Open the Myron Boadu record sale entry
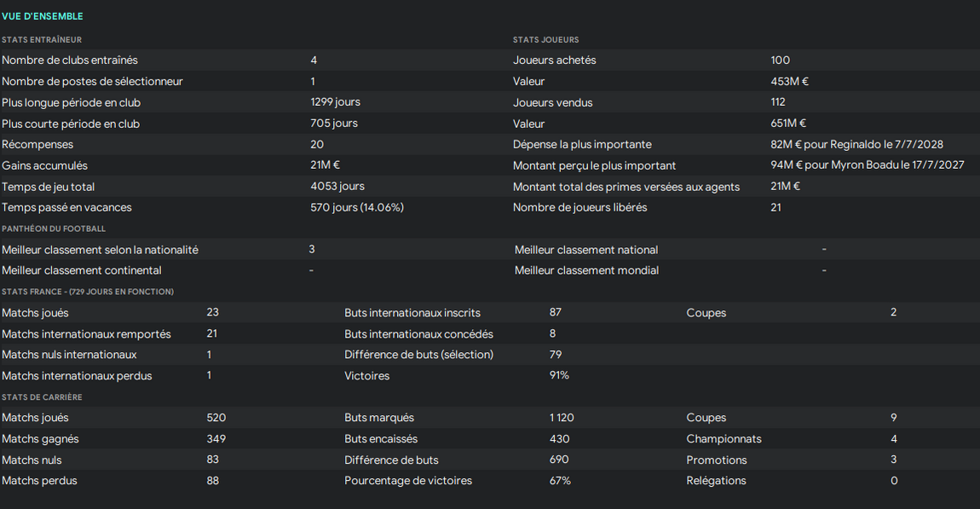The width and height of the screenshot is (980, 509). 867,165
